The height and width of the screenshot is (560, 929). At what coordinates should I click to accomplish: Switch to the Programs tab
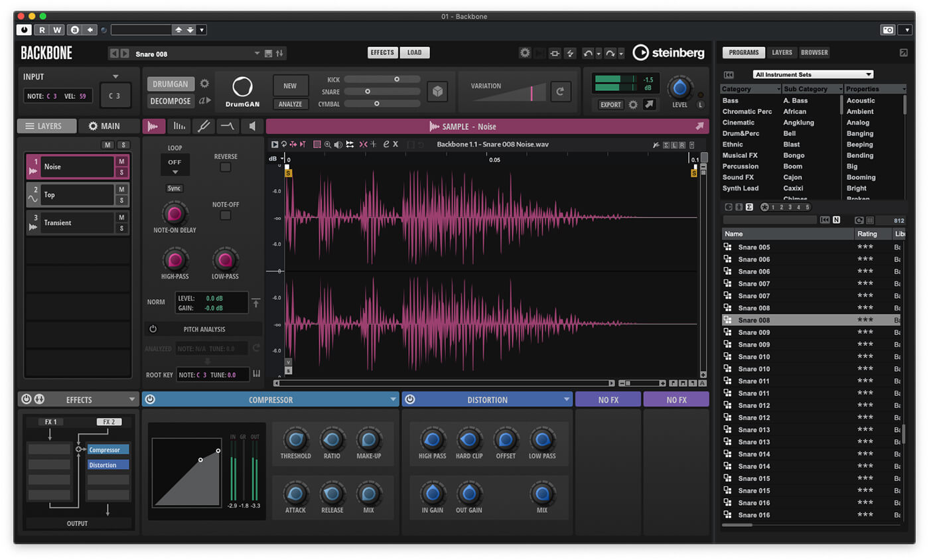744,52
